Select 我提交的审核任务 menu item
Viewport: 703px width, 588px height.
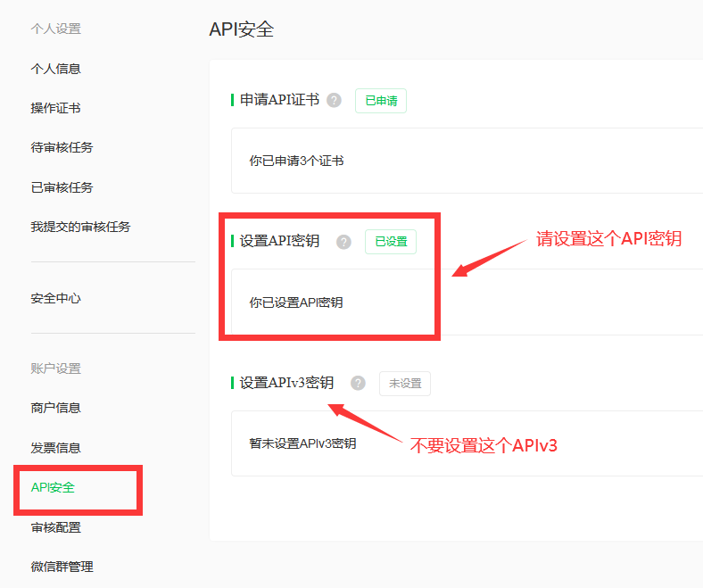[x=80, y=227]
